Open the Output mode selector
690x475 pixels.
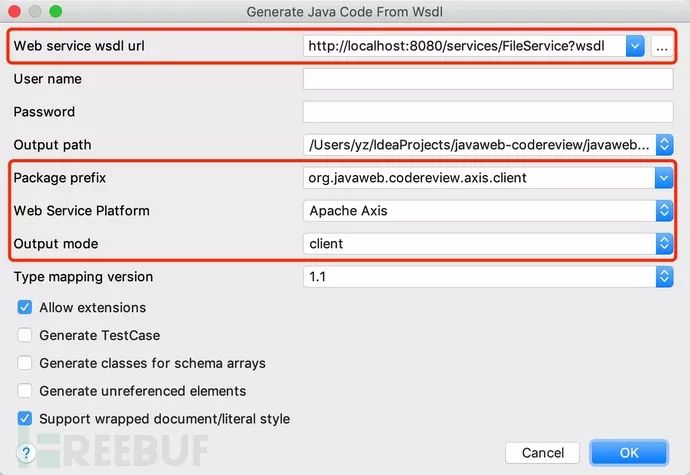pos(664,243)
